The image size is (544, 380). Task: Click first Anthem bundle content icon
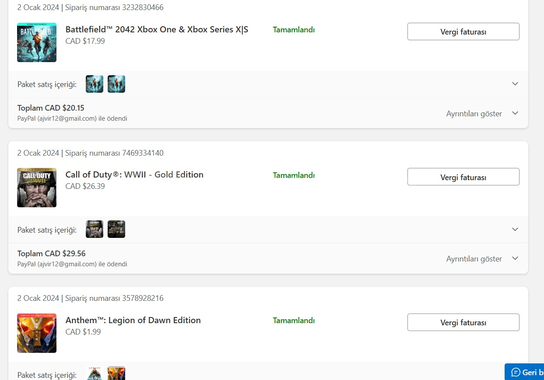[x=94, y=373]
